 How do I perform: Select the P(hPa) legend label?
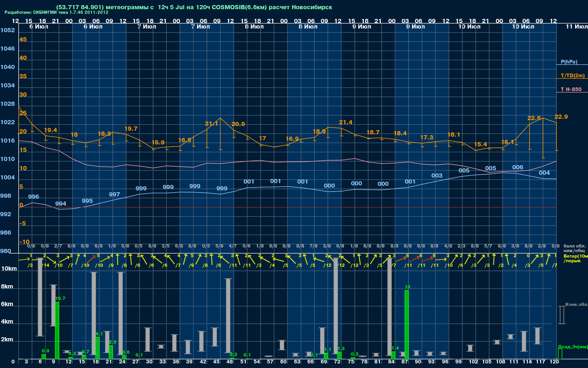pos(569,62)
